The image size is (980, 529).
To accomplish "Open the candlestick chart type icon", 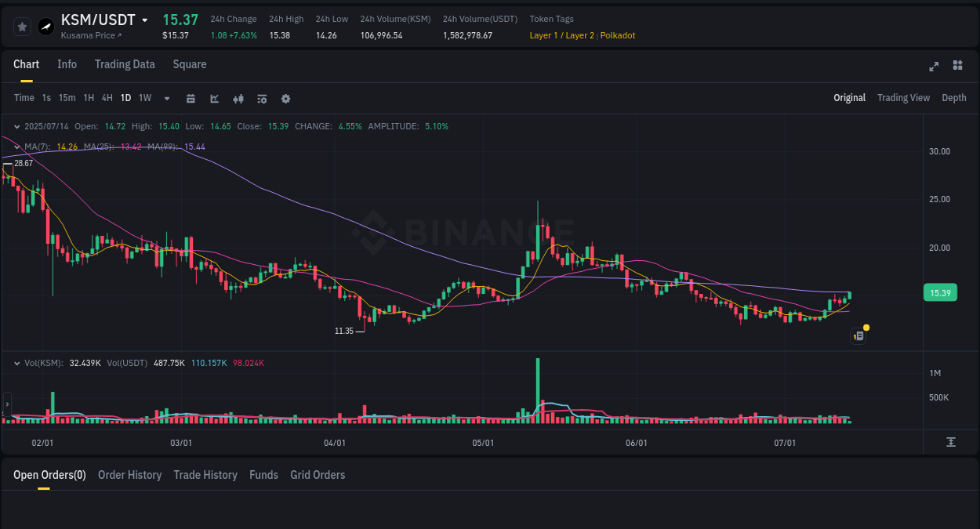I will tap(238, 98).
